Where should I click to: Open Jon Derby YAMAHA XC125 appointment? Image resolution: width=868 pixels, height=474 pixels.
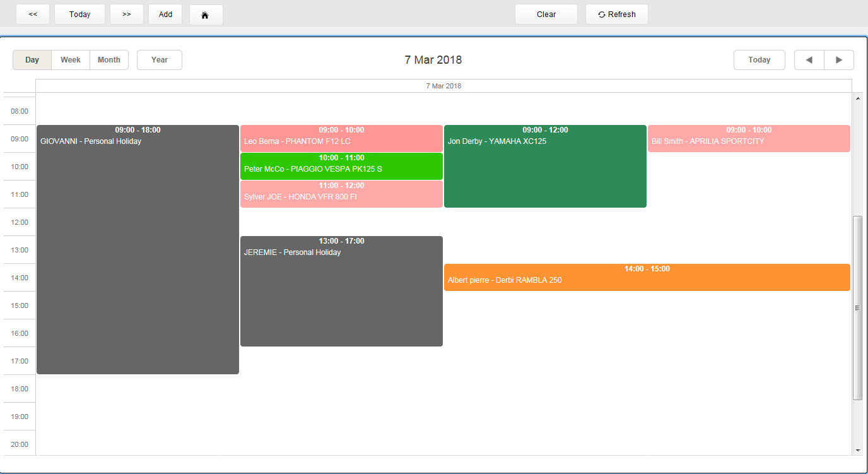pos(545,166)
